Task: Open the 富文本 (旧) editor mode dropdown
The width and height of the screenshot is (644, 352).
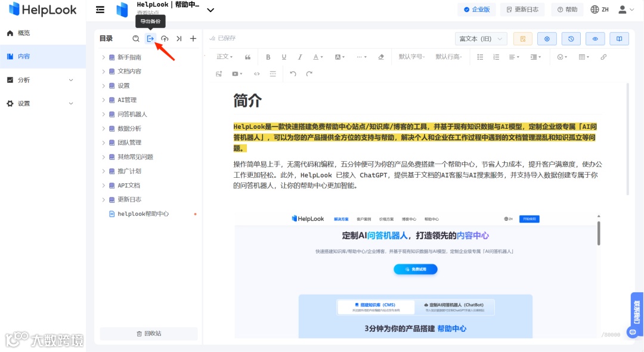Action: [481, 38]
